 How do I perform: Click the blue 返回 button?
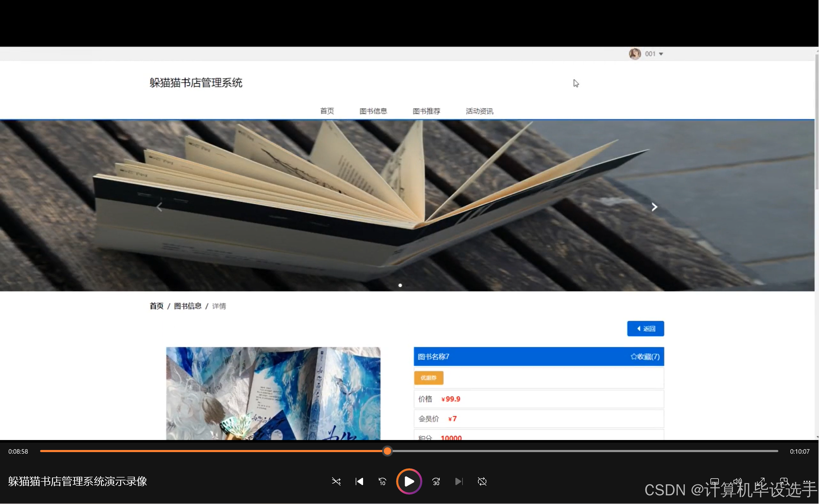645,329
